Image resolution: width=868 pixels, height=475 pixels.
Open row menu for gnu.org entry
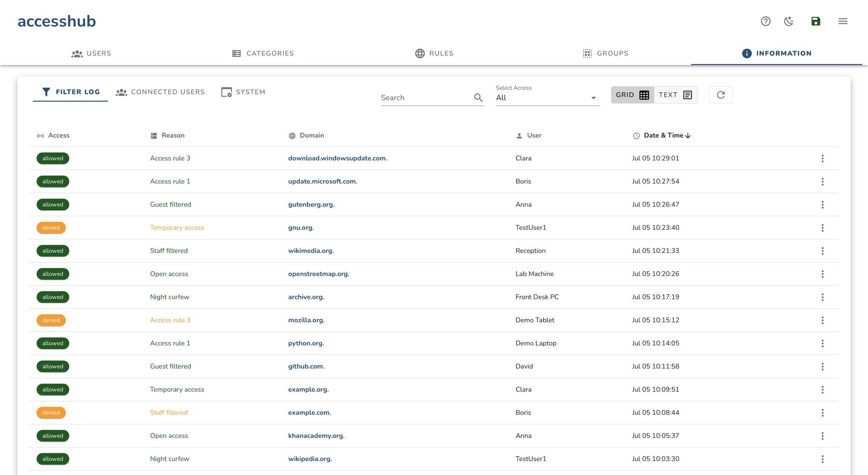click(822, 228)
